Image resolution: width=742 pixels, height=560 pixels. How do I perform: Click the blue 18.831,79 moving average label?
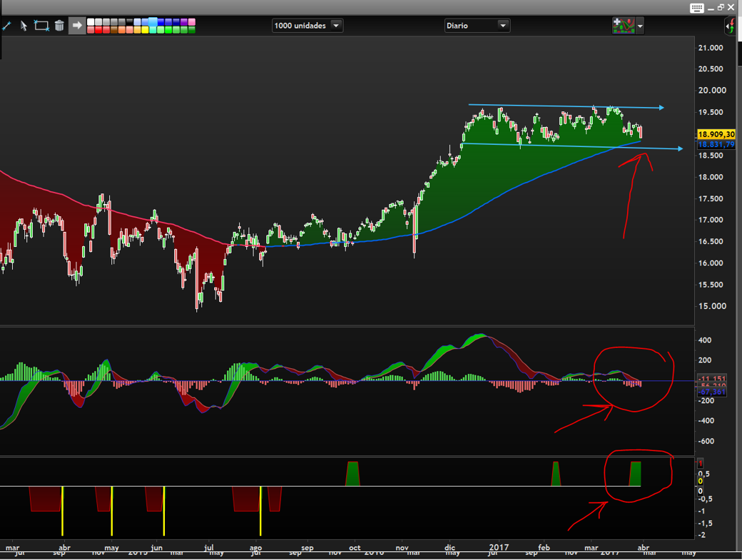[x=716, y=144]
